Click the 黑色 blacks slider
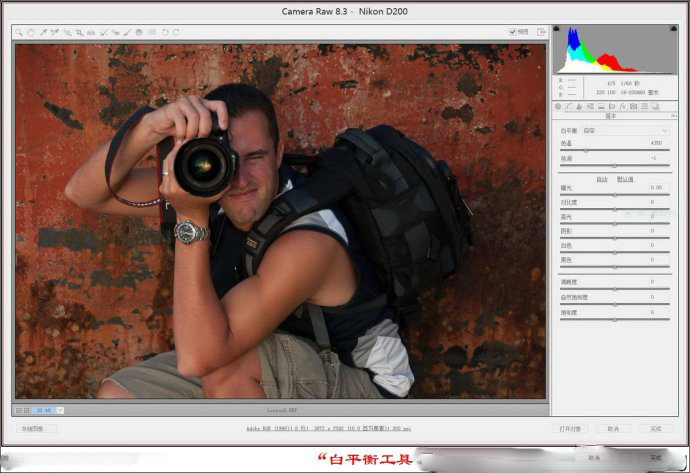Image resolution: width=690 pixels, height=473 pixels. coord(615,267)
